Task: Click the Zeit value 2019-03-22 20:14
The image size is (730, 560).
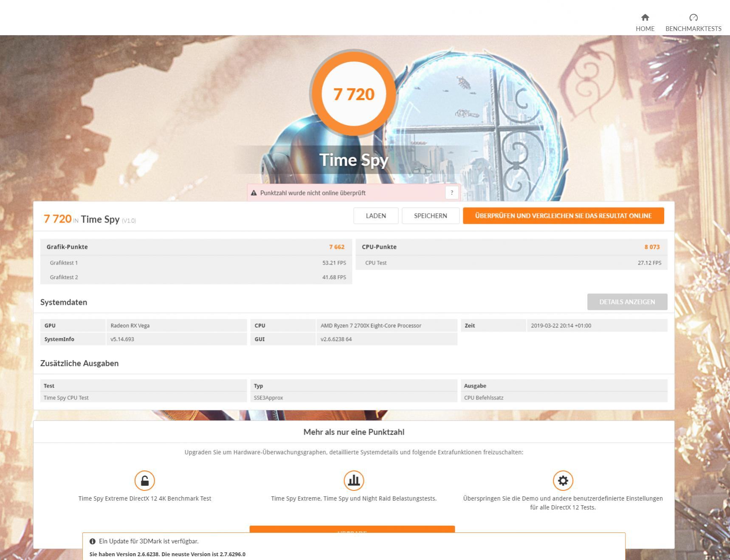Action: (561, 326)
